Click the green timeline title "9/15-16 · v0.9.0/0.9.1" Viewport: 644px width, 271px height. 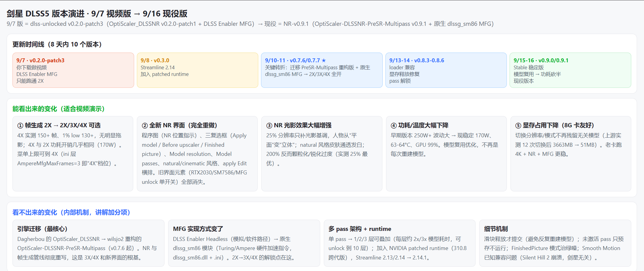coord(541,60)
